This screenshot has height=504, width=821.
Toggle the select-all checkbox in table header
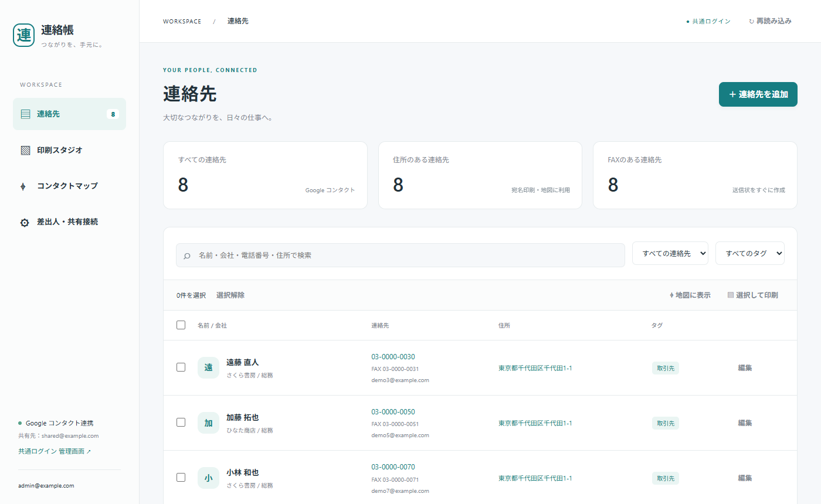[181, 325]
